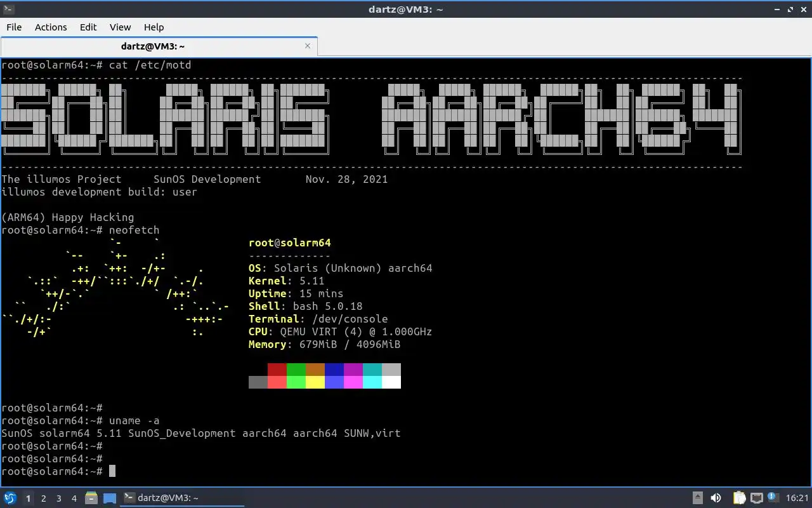Click the red color block in neofetch palette

pyautogui.click(x=277, y=370)
